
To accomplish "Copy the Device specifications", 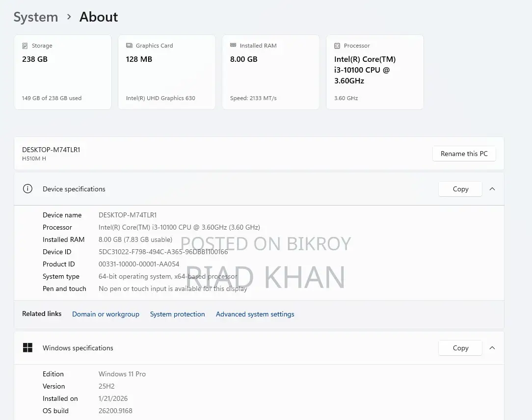I will pyautogui.click(x=460, y=189).
